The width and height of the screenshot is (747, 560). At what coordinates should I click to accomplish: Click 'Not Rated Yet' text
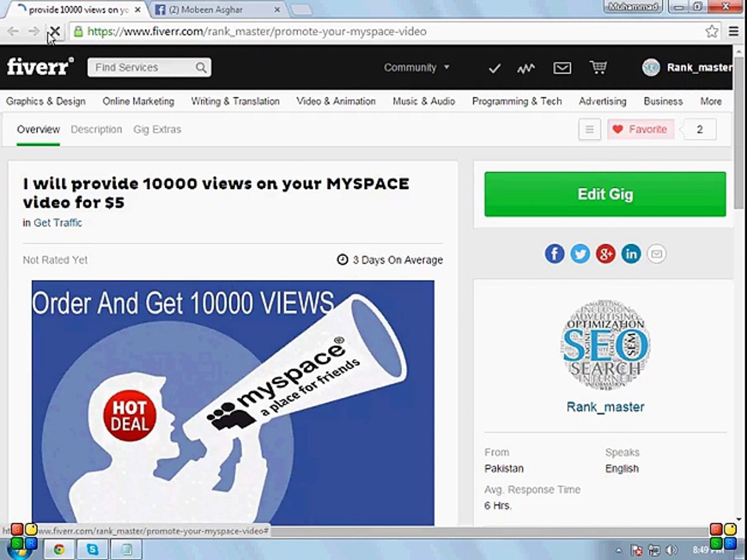55,260
